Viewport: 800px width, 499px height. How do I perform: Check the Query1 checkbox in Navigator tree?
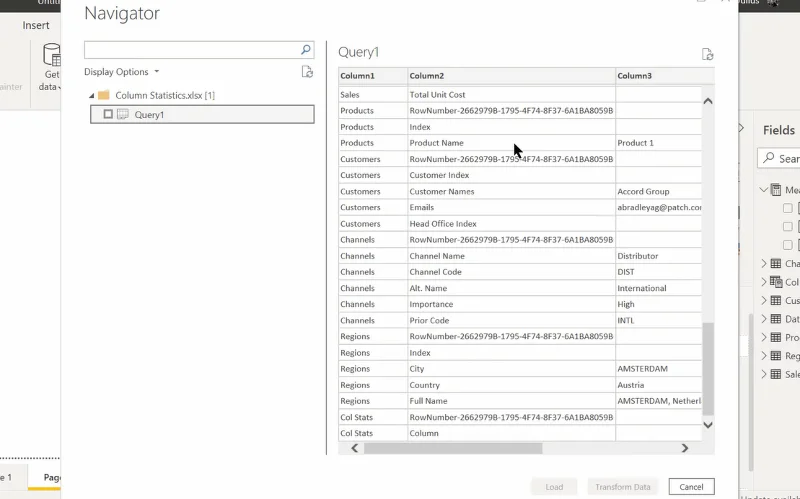click(108, 114)
